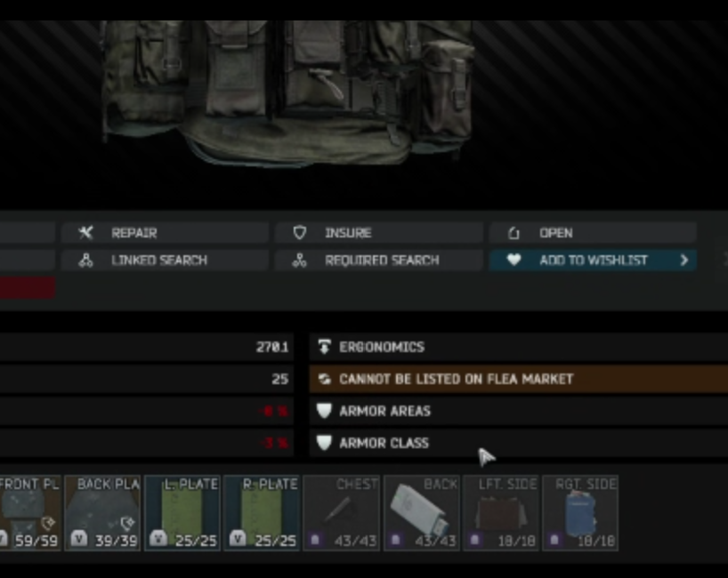Expand the wishlist chevron arrow
The width and height of the screenshot is (728, 578).
click(684, 261)
